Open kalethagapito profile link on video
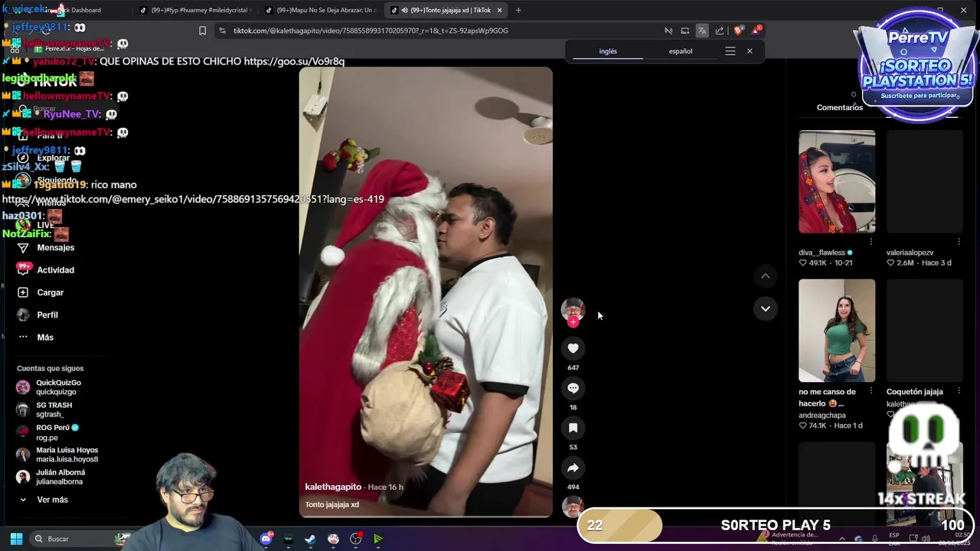The height and width of the screenshot is (551, 980). coord(333,487)
